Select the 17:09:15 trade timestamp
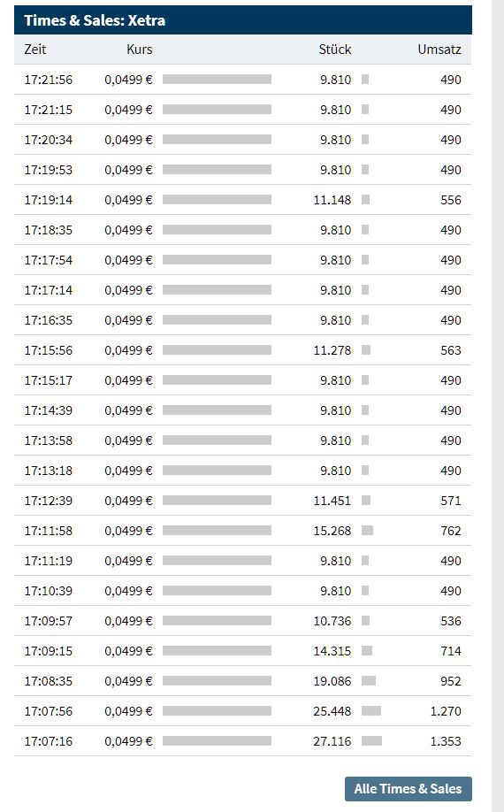The image size is (504, 812). click(x=48, y=651)
